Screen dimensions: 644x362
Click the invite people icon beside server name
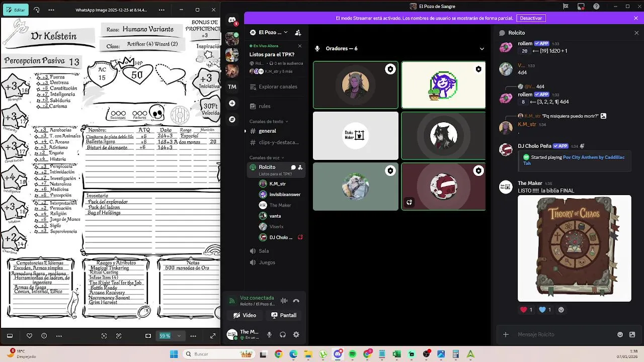pos(298,32)
